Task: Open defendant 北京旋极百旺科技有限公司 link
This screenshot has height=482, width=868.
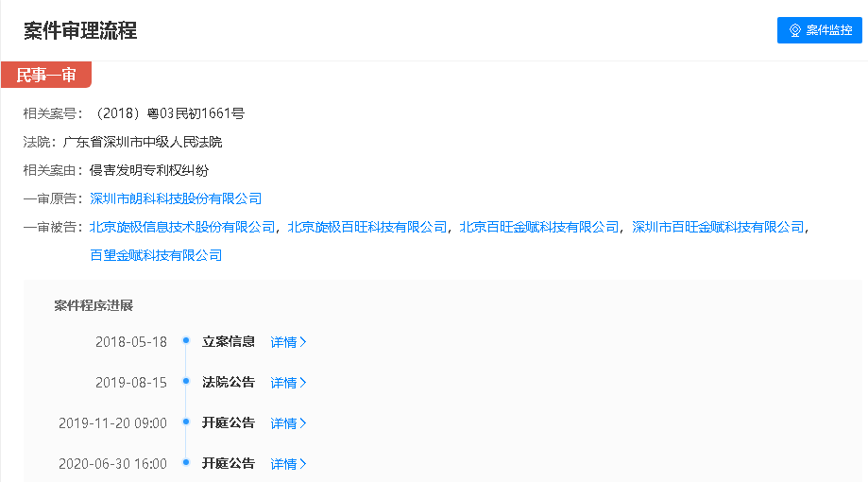Action: click(367, 227)
